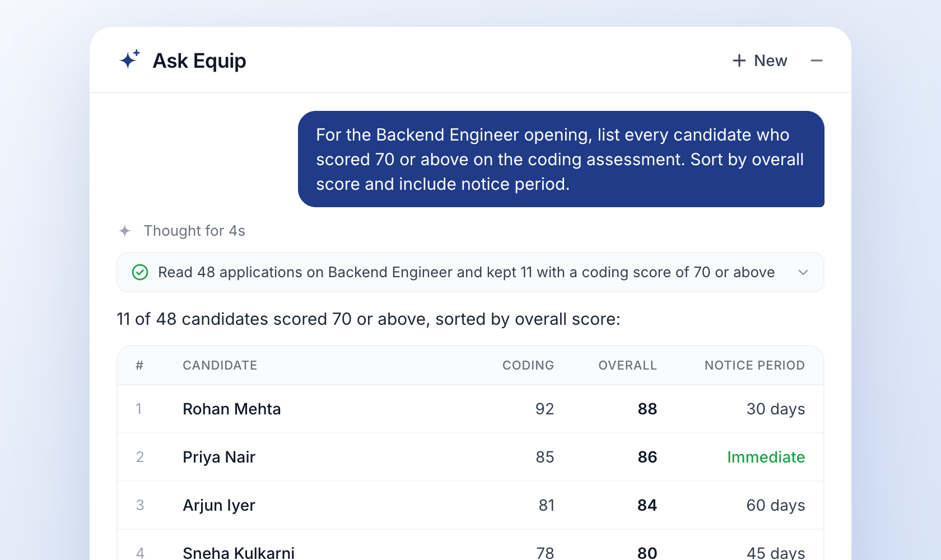Click the 30 days notice period

[x=776, y=409]
